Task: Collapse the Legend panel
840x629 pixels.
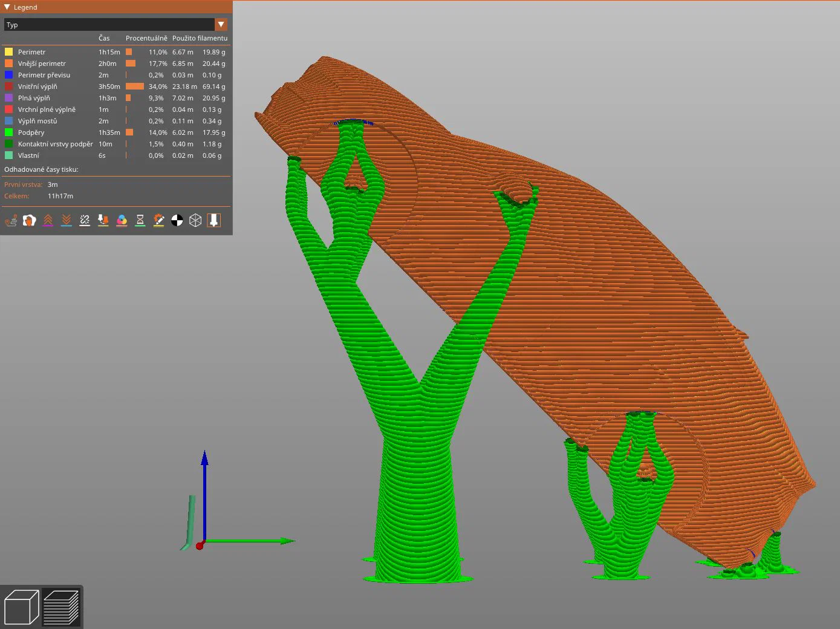Action: click(x=7, y=7)
